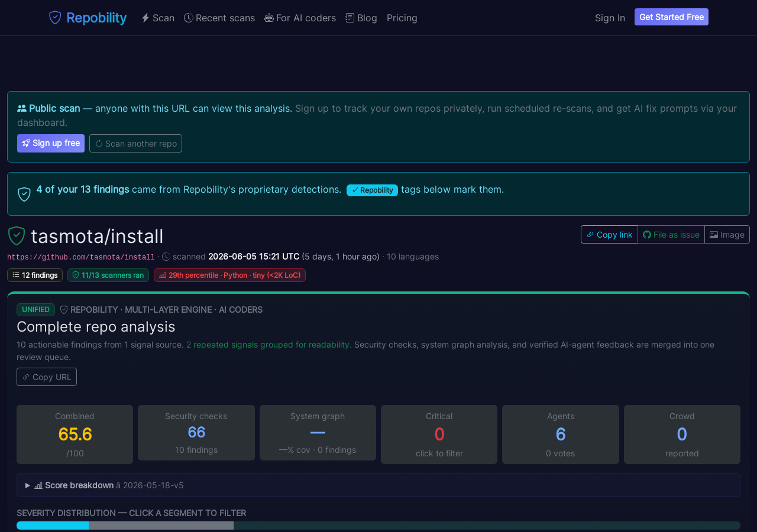
Task: Click the green shield beside tasmota/install title
Action: coord(17,236)
